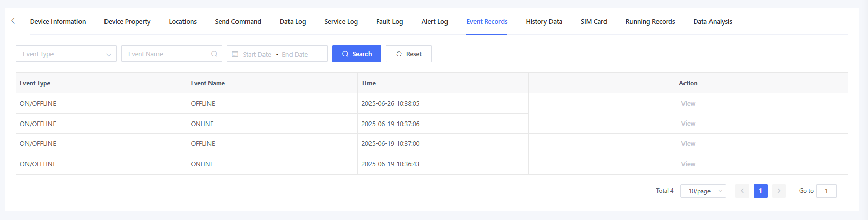Switch to the Data Analysis tab

pos(713,21)
